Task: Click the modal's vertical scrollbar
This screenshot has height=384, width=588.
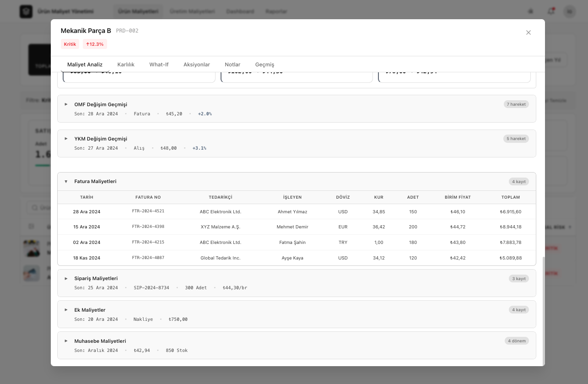Action: (543, 310)
